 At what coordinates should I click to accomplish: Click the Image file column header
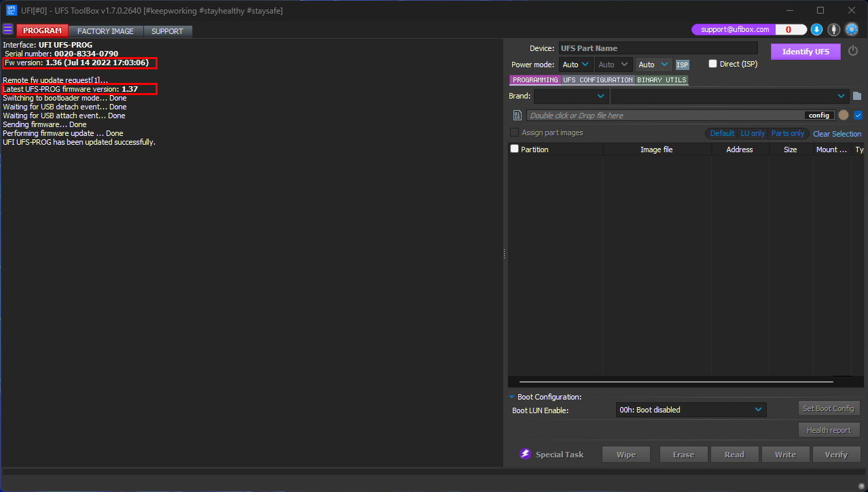pyautogui.click(x=657, y=150)
